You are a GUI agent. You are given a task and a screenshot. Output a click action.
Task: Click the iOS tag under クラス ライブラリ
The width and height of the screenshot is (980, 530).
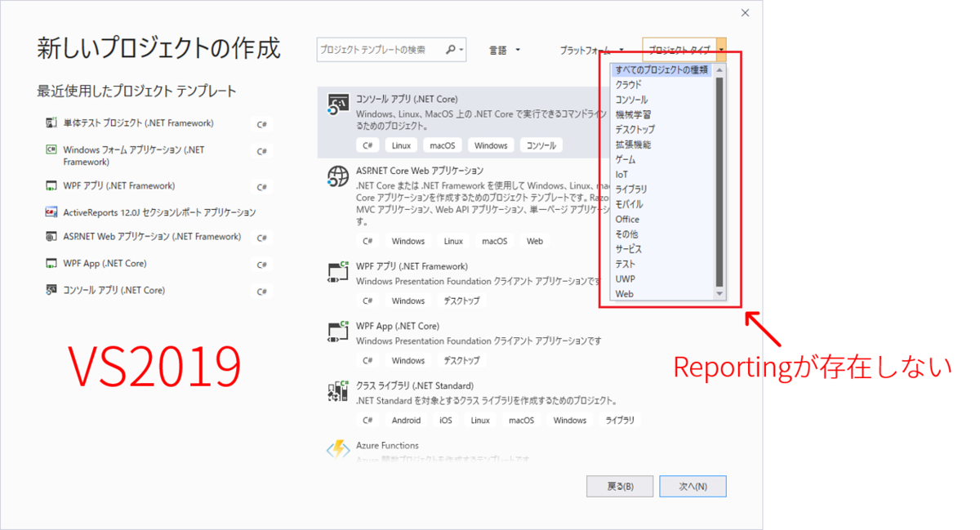[x=446, y=420]
